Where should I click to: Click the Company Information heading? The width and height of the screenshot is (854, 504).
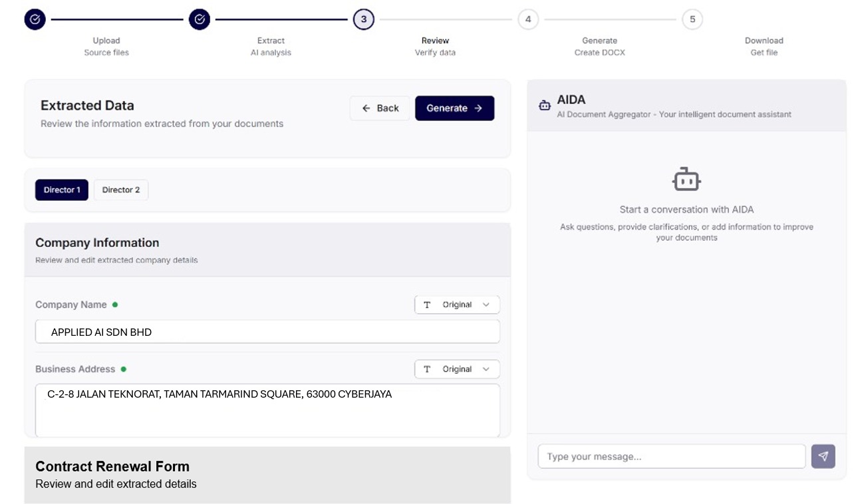(x=97, y=243)
